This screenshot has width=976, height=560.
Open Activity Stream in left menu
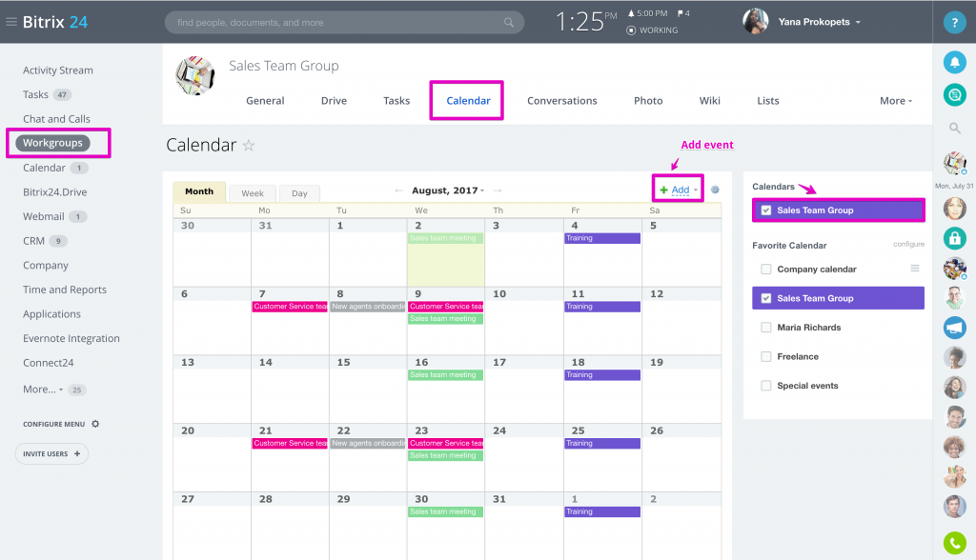[x=58, y=70]
